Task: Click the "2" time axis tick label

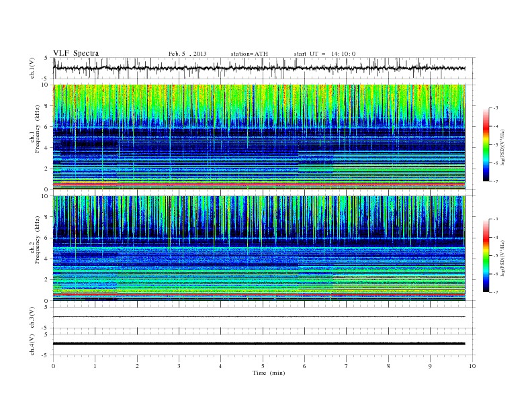Action: point(137,366)
